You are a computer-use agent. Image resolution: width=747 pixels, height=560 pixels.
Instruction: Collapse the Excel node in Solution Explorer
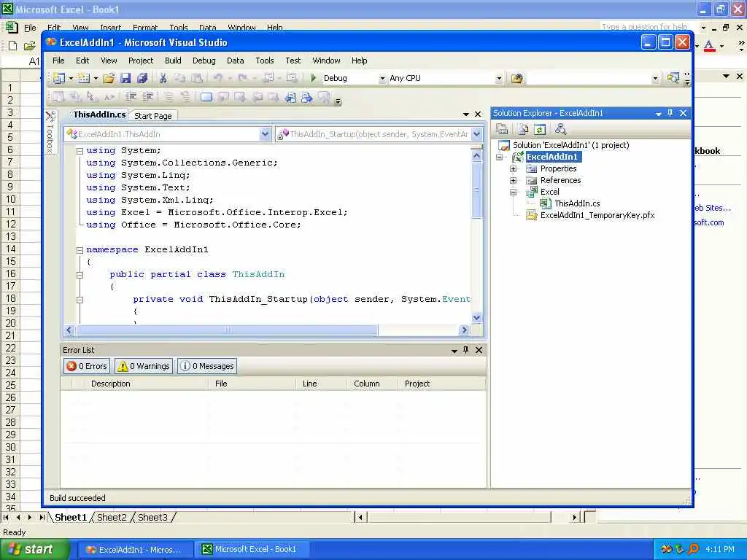click(x=513, y=192)
